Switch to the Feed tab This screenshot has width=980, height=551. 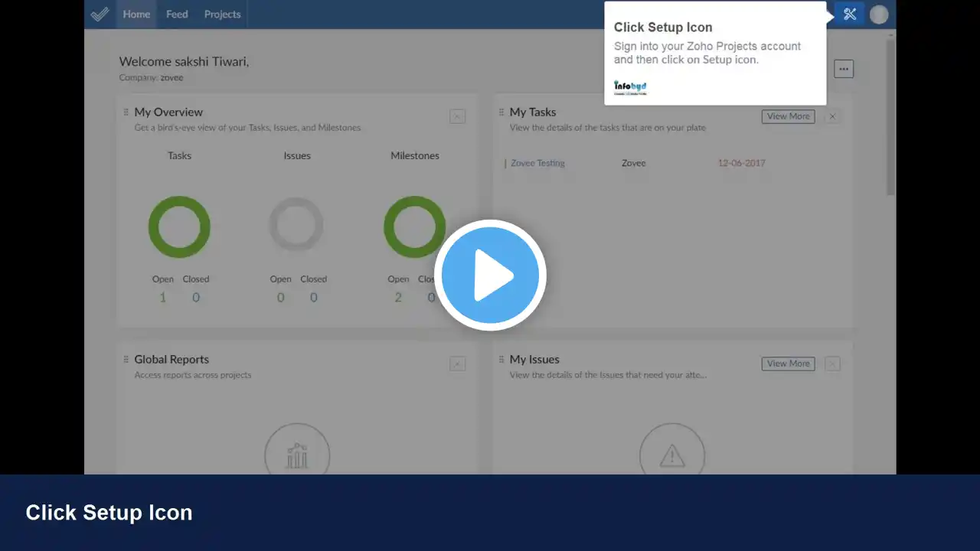tap(177, 14)
